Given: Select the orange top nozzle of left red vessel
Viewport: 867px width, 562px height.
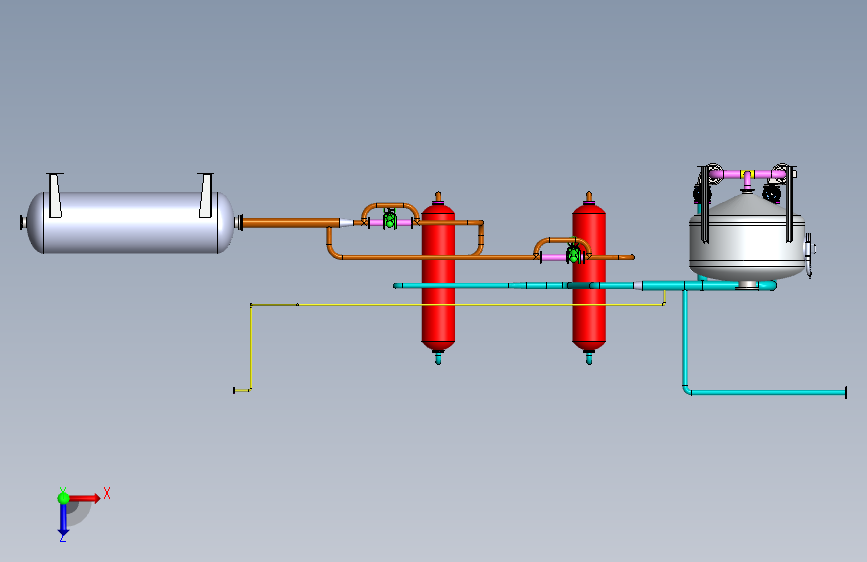Looking at the screenshot, I should pyautogui.click(x=438, y=196).
